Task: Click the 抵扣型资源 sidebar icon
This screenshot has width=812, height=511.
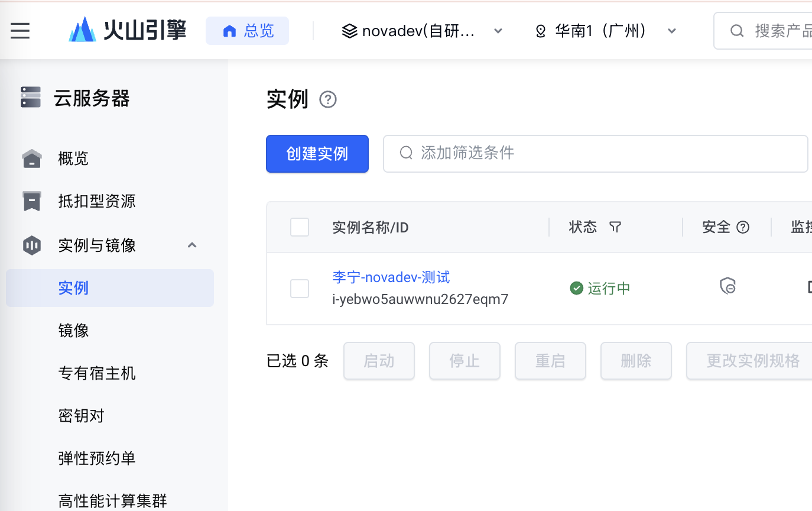Action: [x=32, y=201]
